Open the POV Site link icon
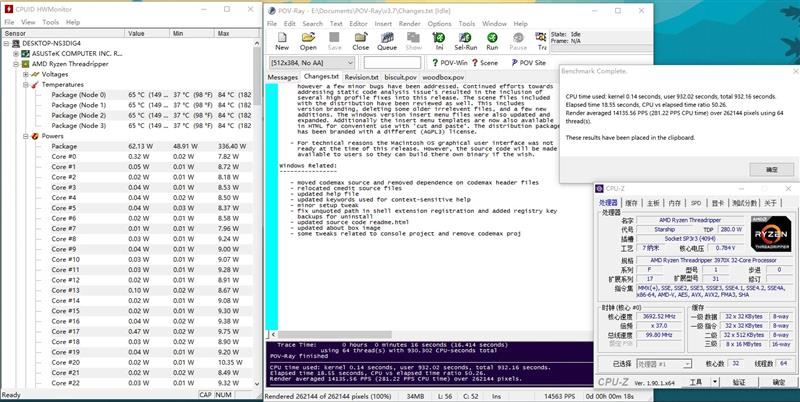The width and height of the screenshot is (800, 402). (x=514, y=63)
